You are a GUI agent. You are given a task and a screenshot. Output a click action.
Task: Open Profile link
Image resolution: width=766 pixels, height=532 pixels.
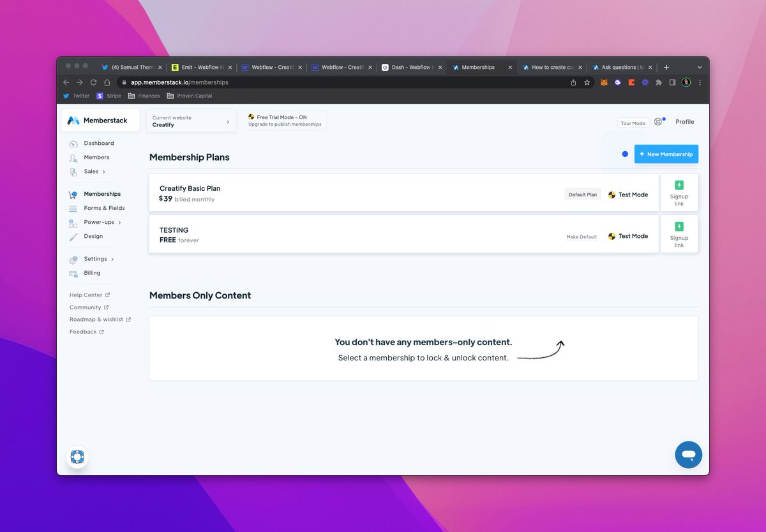click(x=684, y=122)
